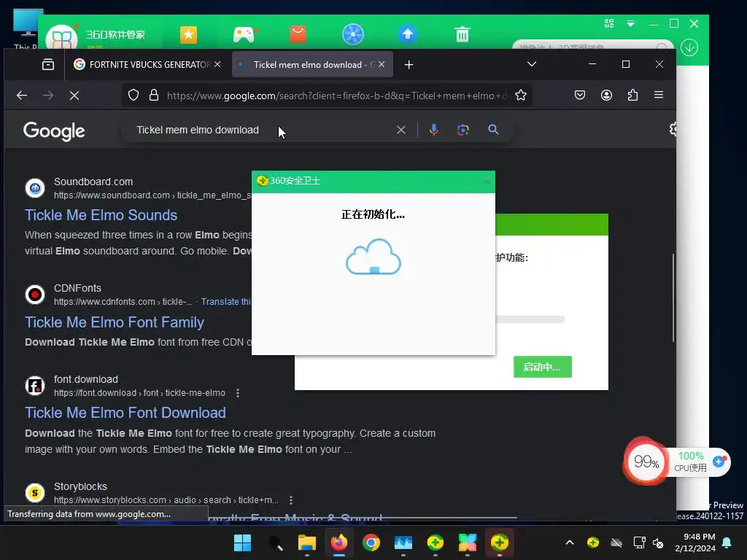
Task: Open a new Firefox tab
Action: coord(409,64)
